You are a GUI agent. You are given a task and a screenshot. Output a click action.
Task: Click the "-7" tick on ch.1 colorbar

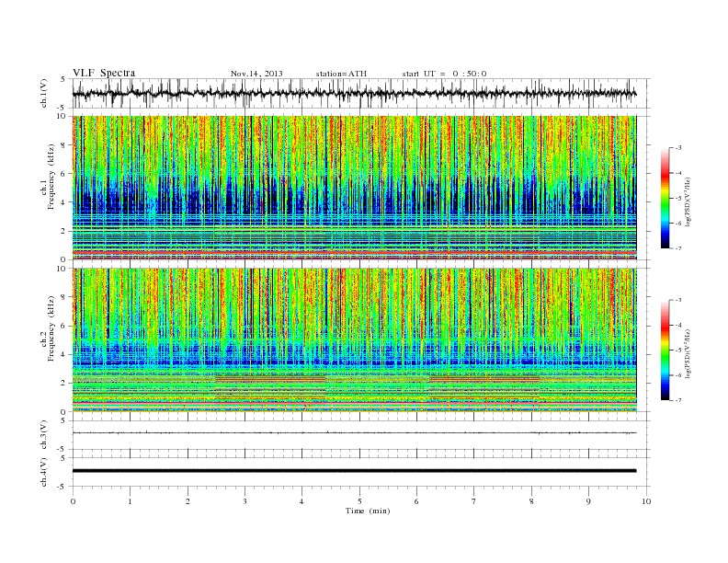tap(677, 248)
